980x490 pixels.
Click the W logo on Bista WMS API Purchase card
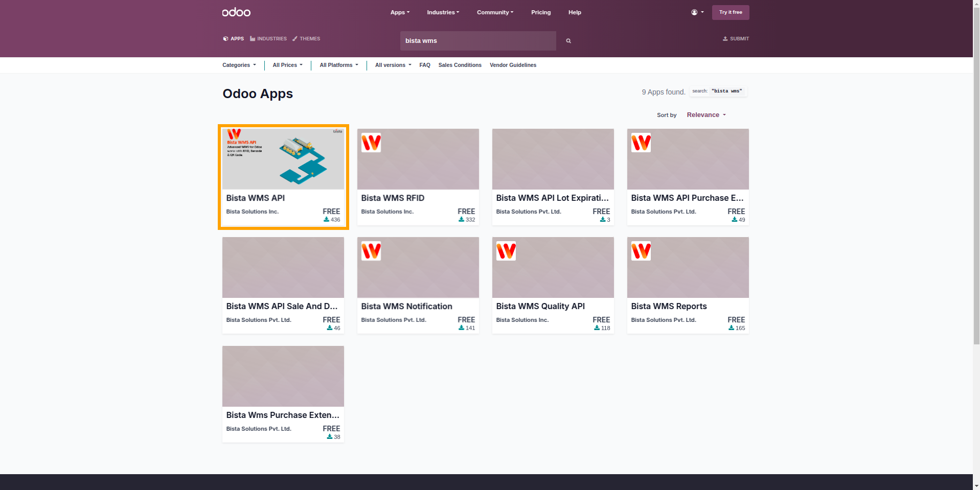click(641, 143)
